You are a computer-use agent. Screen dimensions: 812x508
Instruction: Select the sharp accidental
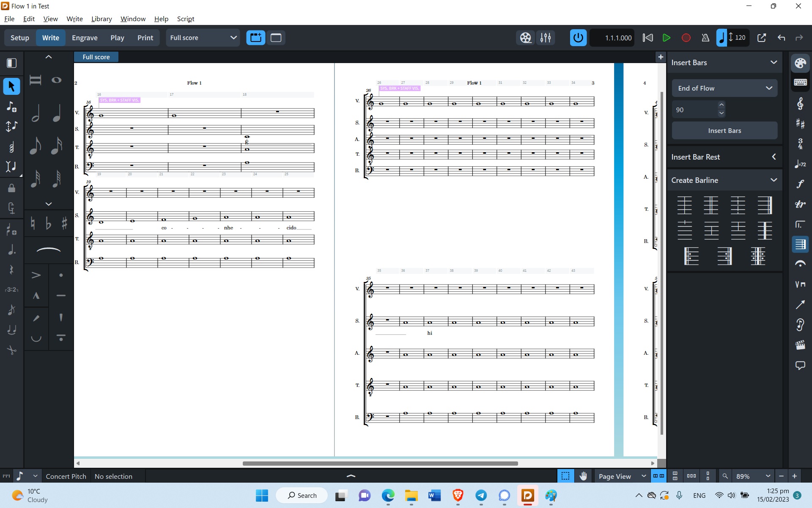click(64, 223)
